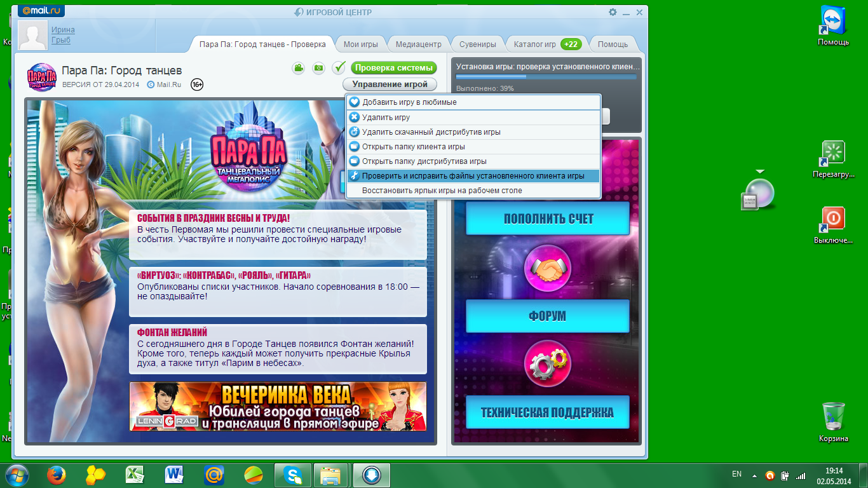Click the video camera recording icon

[299, 67]
